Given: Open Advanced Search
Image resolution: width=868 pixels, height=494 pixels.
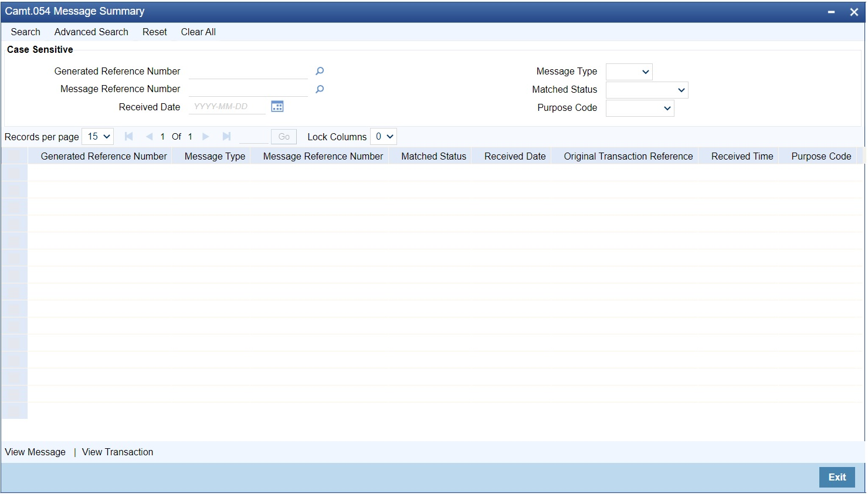Looking at the screenshot, I should tap(91, 32).
